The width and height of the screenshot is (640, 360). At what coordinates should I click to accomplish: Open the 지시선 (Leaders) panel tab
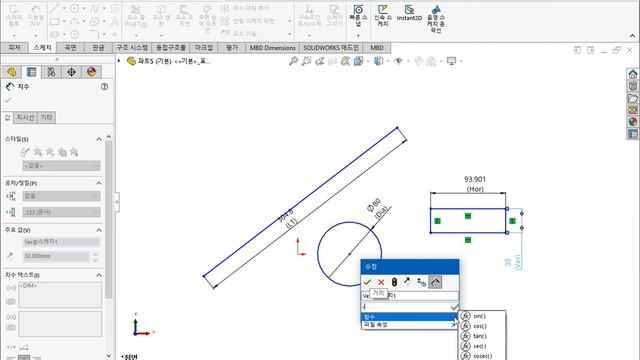point(25,118)
